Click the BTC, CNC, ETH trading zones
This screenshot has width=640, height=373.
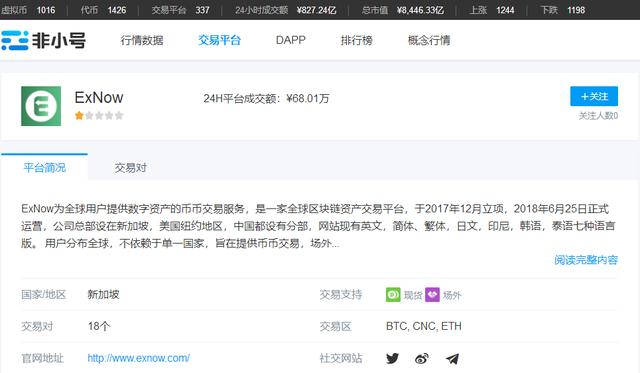(x=424, y=326)
